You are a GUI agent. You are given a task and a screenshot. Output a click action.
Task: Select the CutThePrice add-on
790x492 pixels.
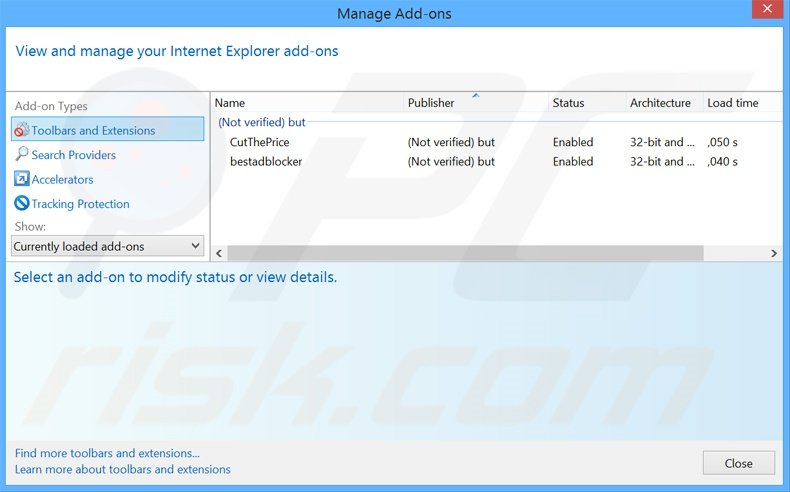pyautogui.click(x=259, y=142)
